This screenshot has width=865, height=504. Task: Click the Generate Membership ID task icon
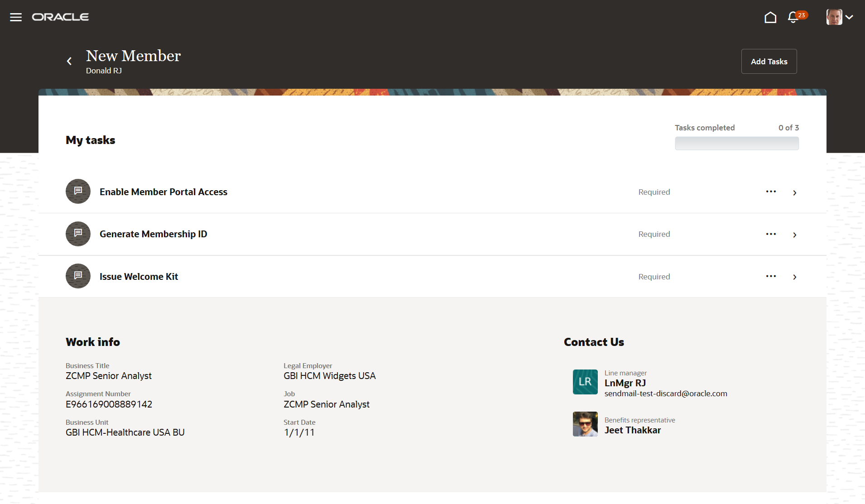click(78, 234)
